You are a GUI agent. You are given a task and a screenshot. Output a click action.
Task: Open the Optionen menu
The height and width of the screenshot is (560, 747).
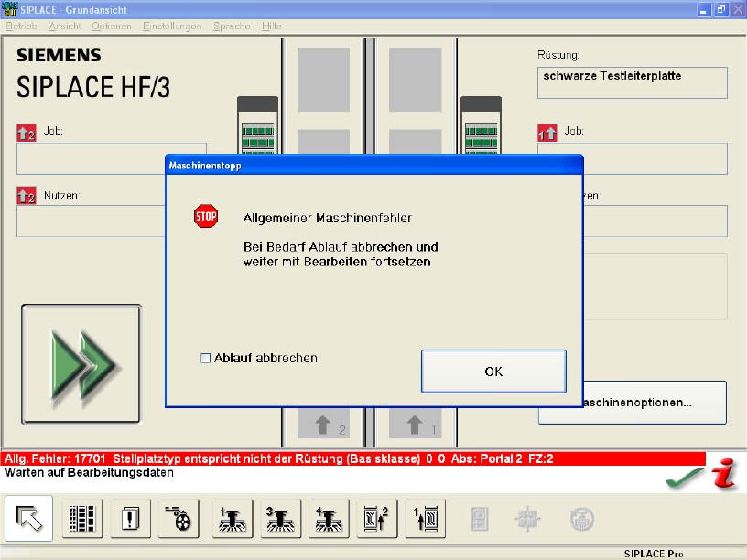click(112, 27)
